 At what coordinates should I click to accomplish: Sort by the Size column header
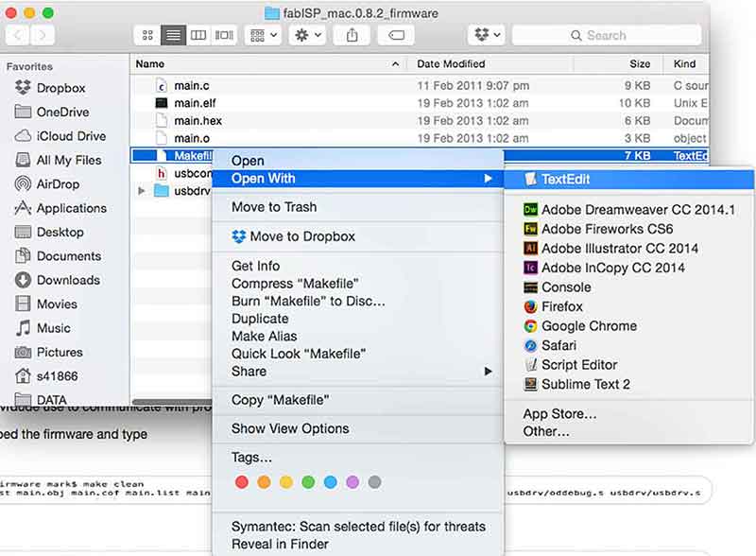tap(617, 63)
